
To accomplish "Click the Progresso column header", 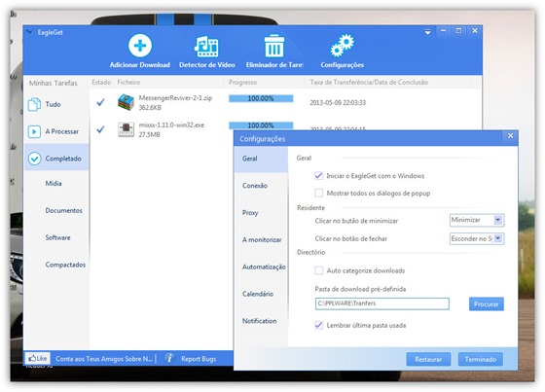I will [x=243, y=82].
